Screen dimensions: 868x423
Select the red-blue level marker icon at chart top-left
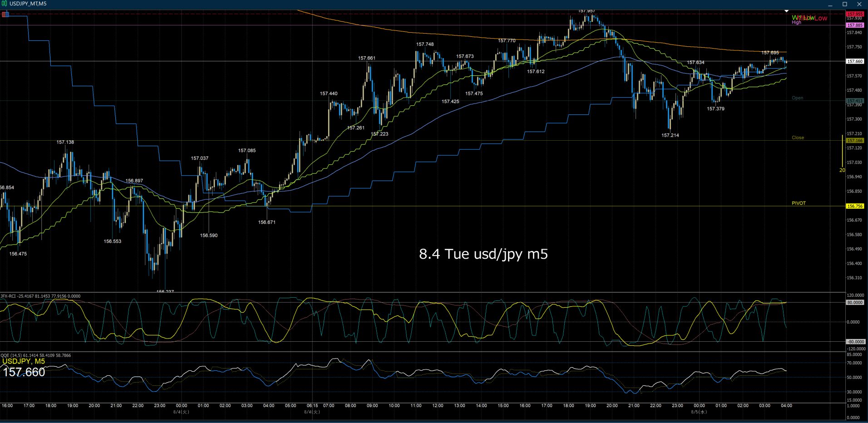pos(5,15)
